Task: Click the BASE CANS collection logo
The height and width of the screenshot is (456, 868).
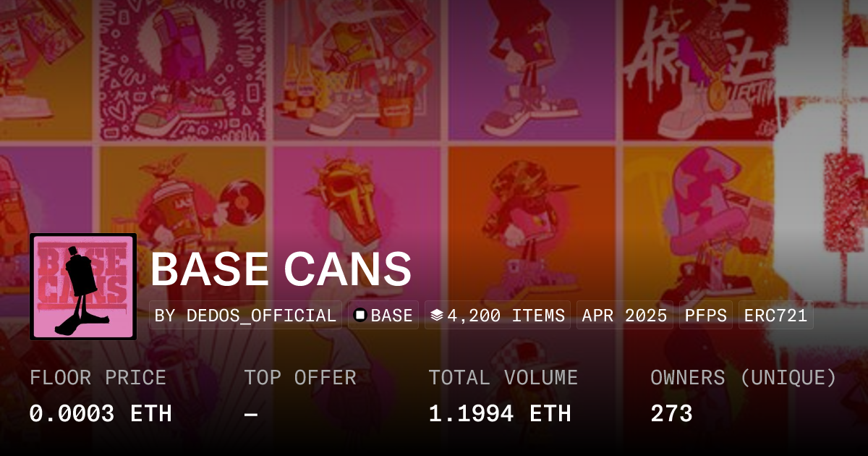Action: (83, 287)
